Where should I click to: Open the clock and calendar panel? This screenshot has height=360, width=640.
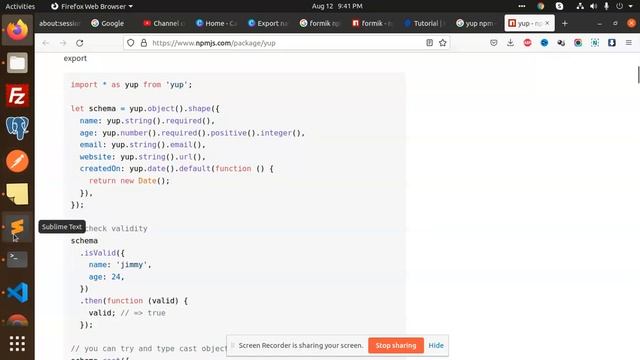(x=337, y=6)
